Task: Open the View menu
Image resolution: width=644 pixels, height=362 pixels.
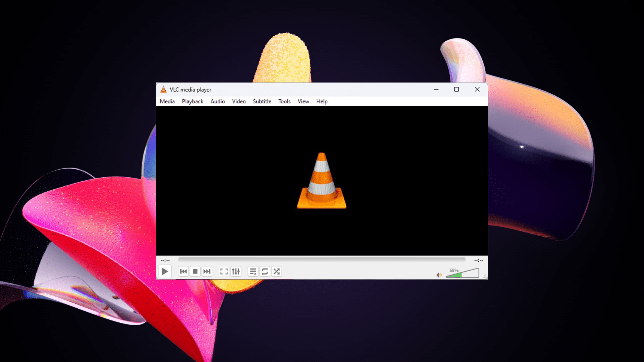Action: click(303, 101)
